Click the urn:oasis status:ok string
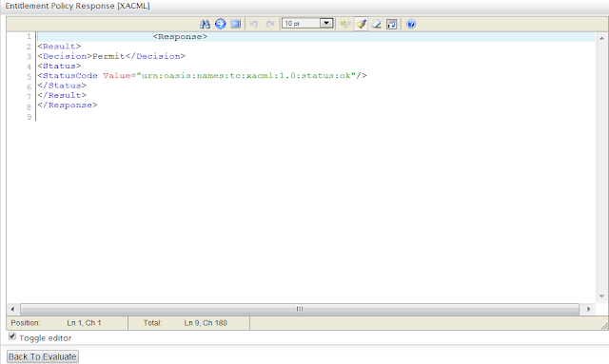This screenshot has width=609, height=364. click(x=246, y=76)
